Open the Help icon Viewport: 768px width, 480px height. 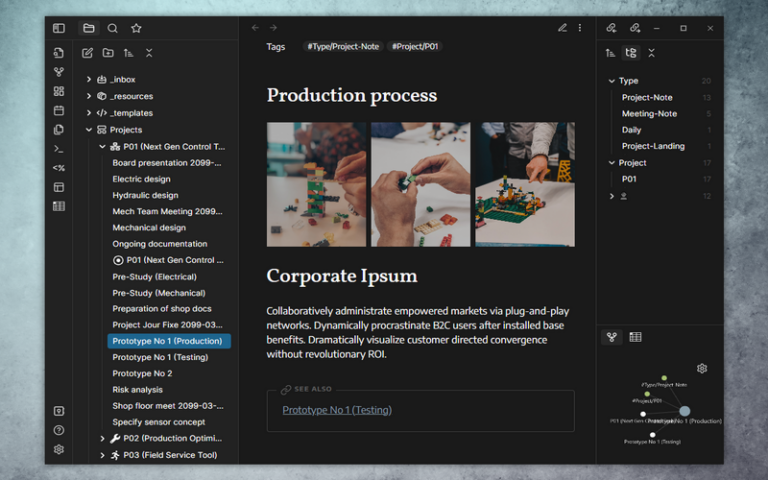(x=59, y=430)
